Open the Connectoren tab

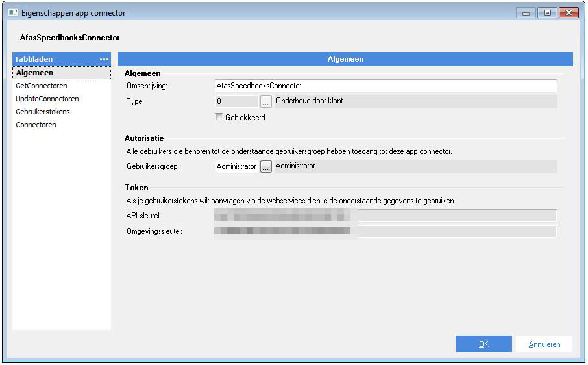36,125
